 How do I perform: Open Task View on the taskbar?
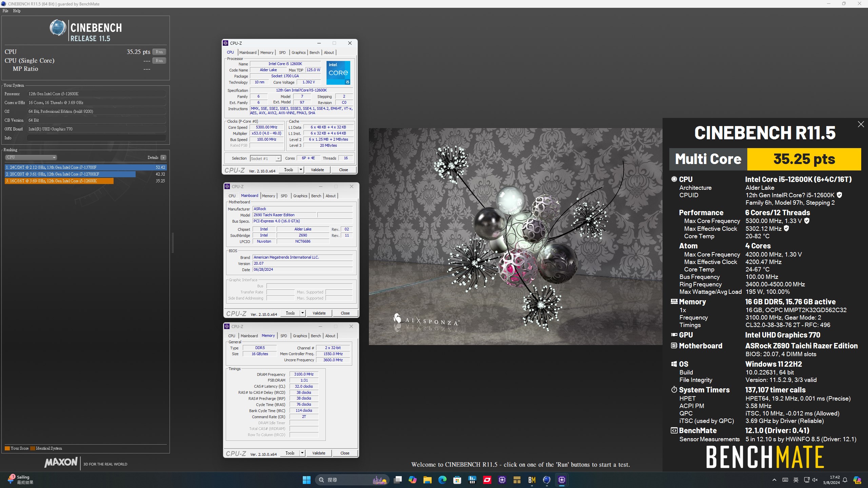pos(398,480)
